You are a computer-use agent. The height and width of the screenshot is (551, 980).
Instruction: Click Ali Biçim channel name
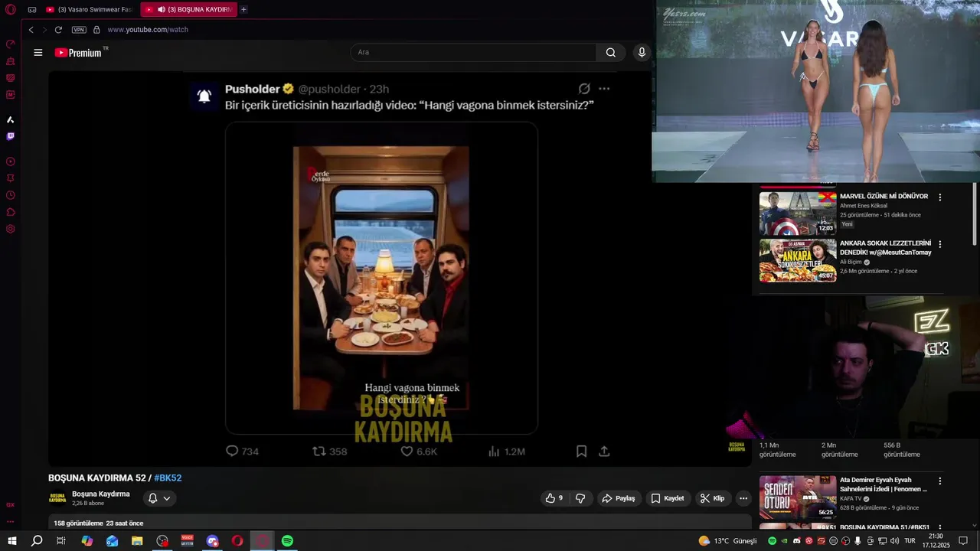pos(851,262)
